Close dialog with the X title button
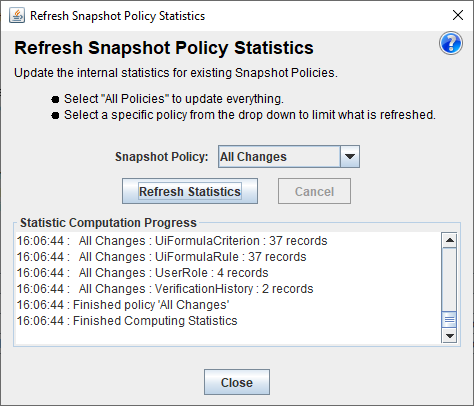 tap(458, 15)
